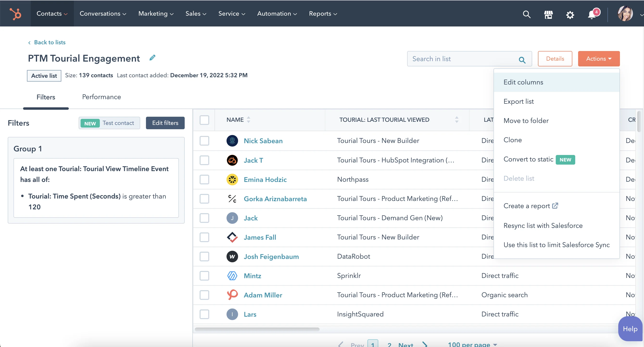Image resolution: width=644 pixels, height=347 pixels.
Task: Check the box for Mintz
Action: (204, 276)
